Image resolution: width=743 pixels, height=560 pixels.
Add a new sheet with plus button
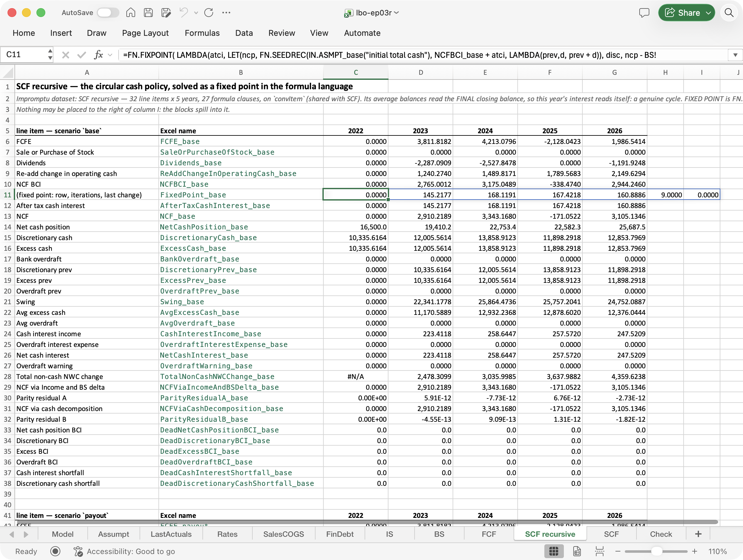(x=698, y=534)
